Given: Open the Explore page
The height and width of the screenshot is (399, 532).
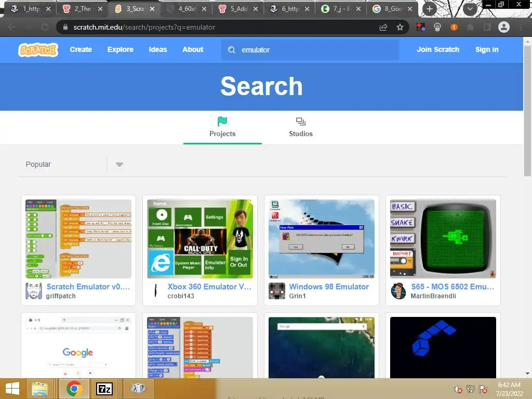Looking at the screenshot, I should click(121, 49).
